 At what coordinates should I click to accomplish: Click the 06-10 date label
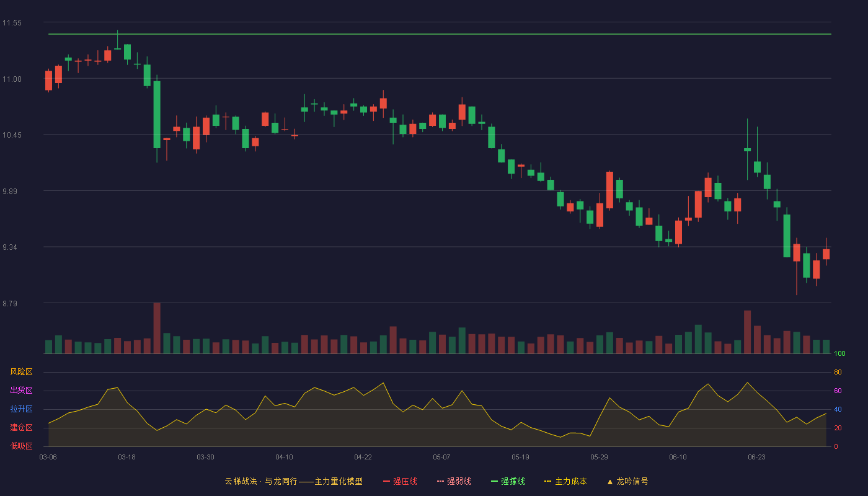pos(678,457)
